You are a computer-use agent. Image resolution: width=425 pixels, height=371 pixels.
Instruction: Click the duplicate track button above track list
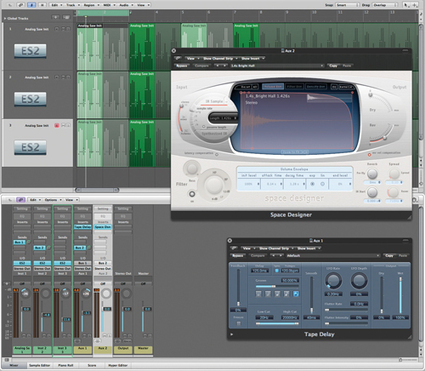pyautogui.click(x=66, y=17)
